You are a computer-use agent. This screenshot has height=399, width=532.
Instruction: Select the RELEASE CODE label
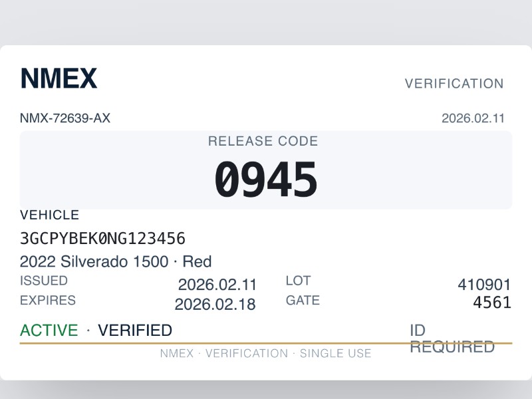[263, 141]
